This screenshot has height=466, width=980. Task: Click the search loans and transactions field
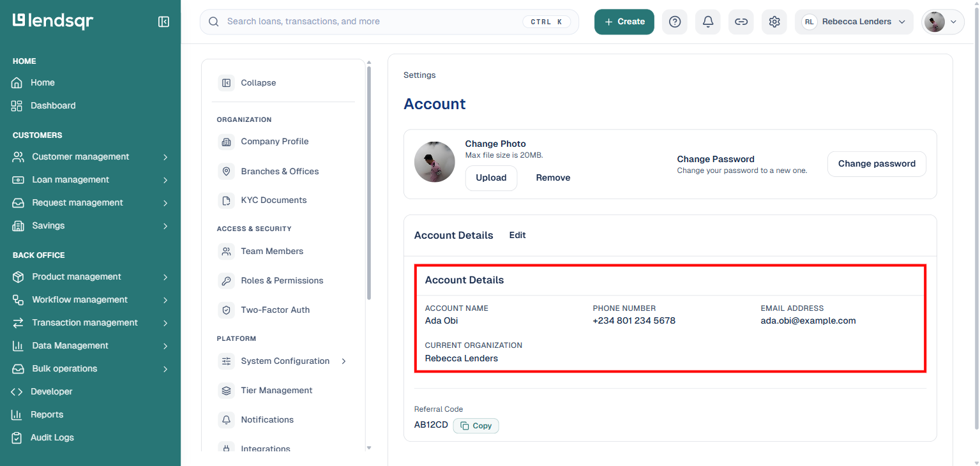point(389,22)
